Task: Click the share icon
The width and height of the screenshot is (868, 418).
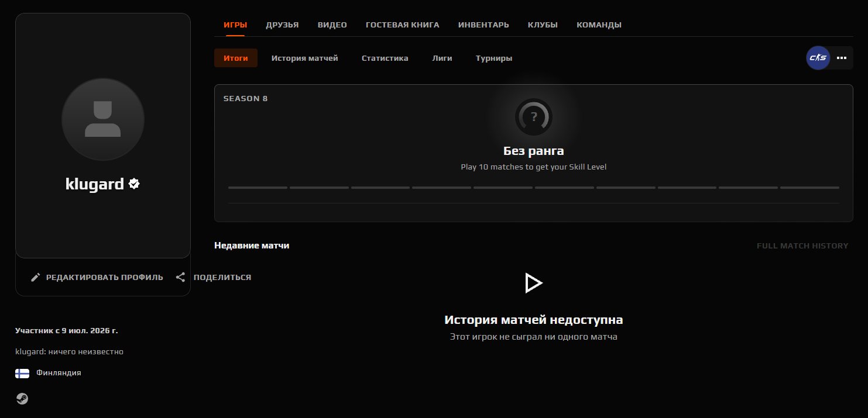Action: point(181,277)
